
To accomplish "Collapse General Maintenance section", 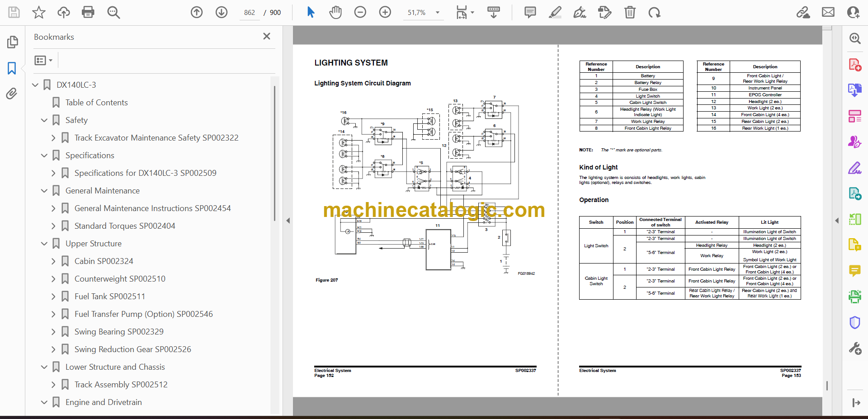I will click(44, 190).
